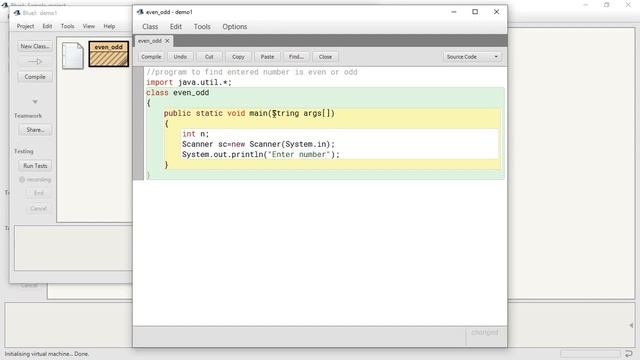Open the editor Edit menu

pyautogui.click(x=176, y=27)
